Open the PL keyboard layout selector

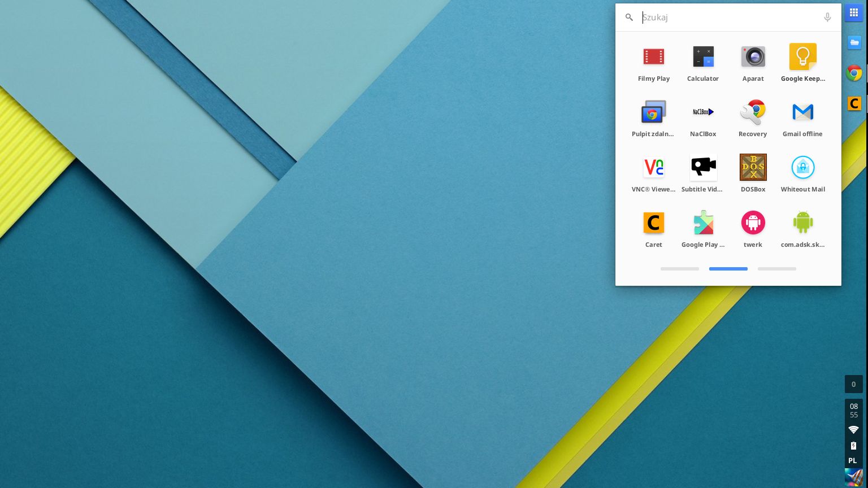[x=853, y=460]
